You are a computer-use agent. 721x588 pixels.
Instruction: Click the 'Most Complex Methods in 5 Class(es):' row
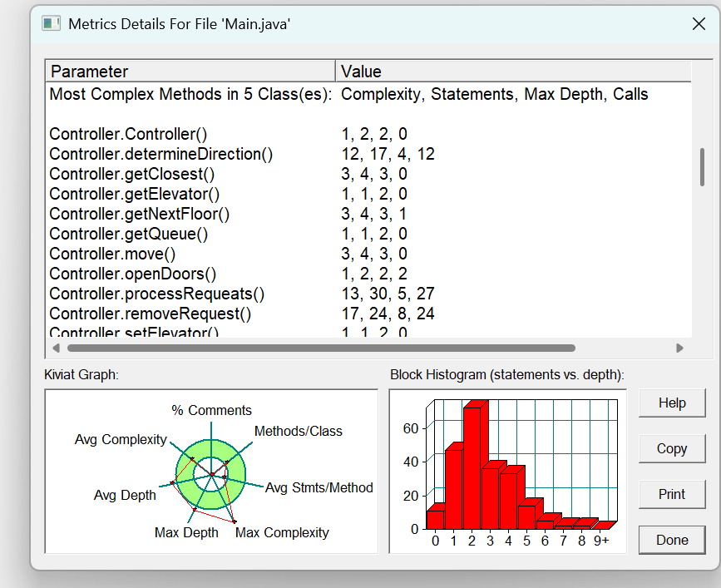click(x=369, y=94)
